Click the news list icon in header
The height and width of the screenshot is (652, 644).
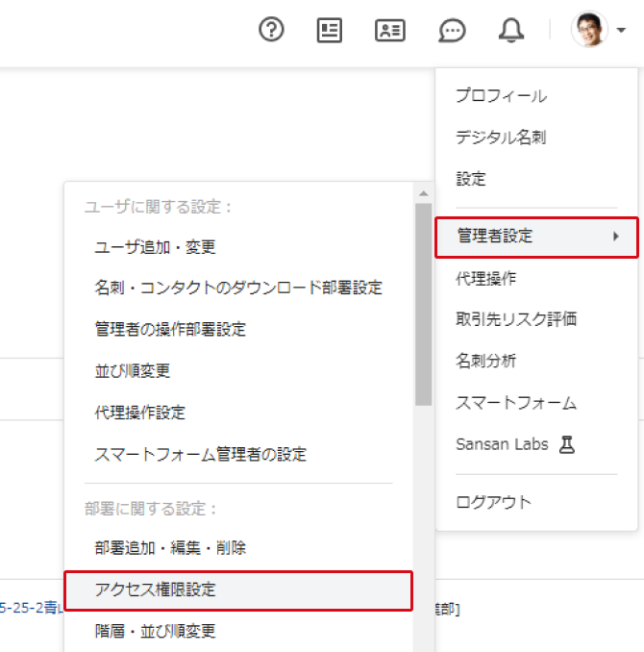[x=330, y=31]
